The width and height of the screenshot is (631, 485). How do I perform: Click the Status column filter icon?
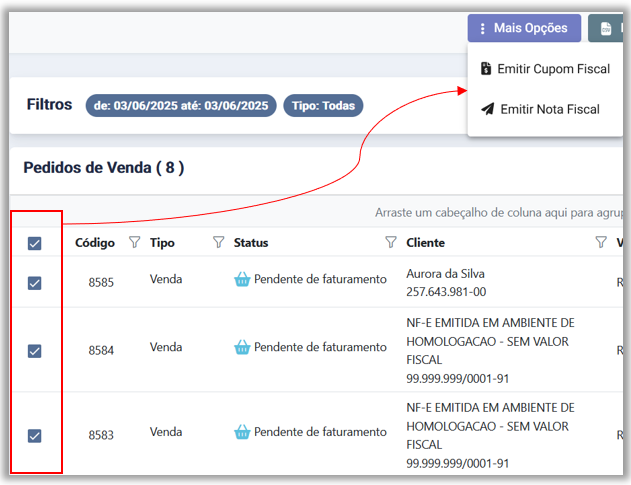pos(391,242)
